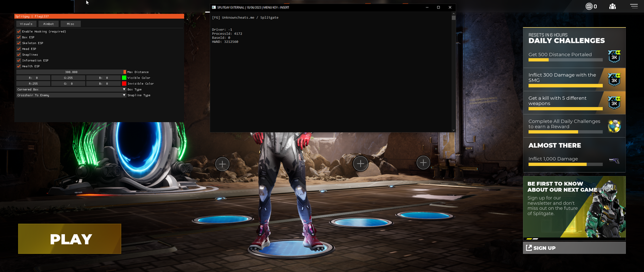The width and height of the screenshot is (644, 272).
Task: Expand the Snapline Type dropdown
Action: point(71,95)
